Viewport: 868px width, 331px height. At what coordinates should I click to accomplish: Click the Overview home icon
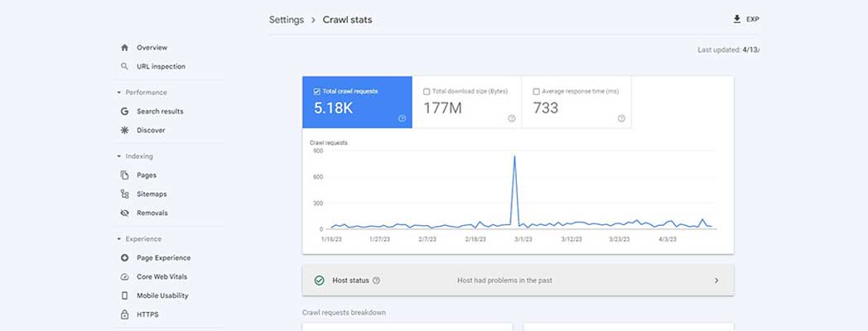pyautogui.click(x=124, y=48)
